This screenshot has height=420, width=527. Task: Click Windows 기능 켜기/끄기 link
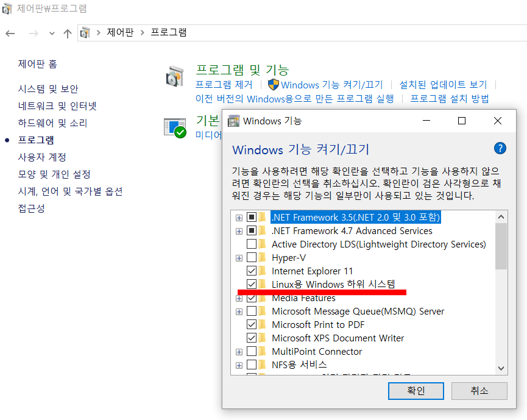331,85
